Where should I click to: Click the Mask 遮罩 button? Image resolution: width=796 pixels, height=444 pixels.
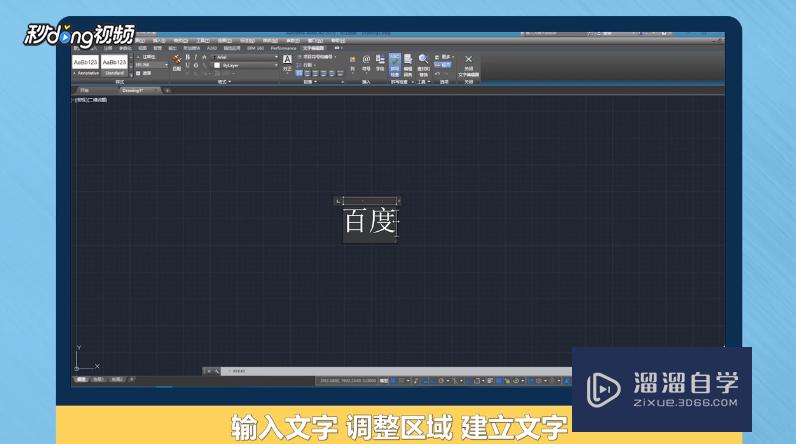click(x=143, y=73)
